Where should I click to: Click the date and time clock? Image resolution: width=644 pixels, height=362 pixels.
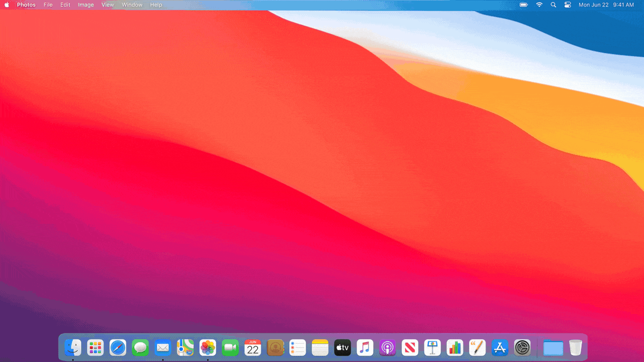(x=606, y=5)
